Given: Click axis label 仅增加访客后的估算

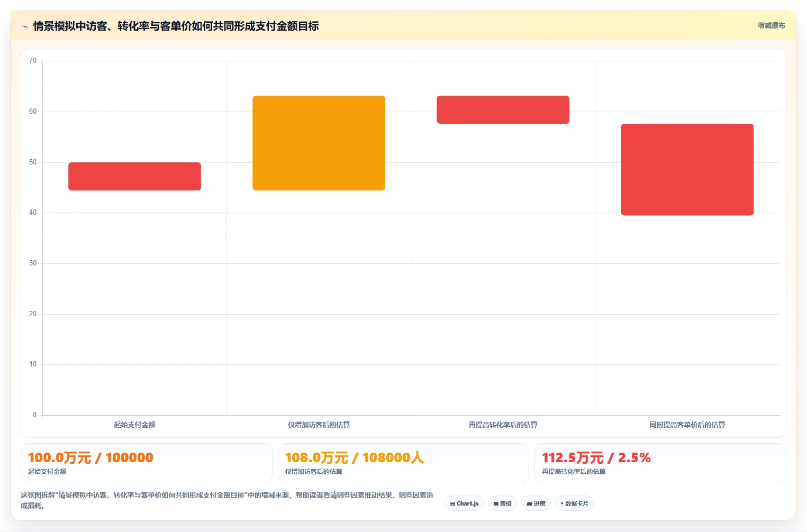Looking at the screenshot, I should [319, 425].
